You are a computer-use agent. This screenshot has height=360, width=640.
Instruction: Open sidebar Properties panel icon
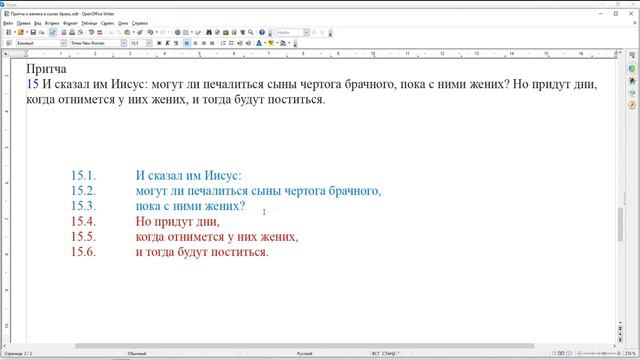coord(632,69)
